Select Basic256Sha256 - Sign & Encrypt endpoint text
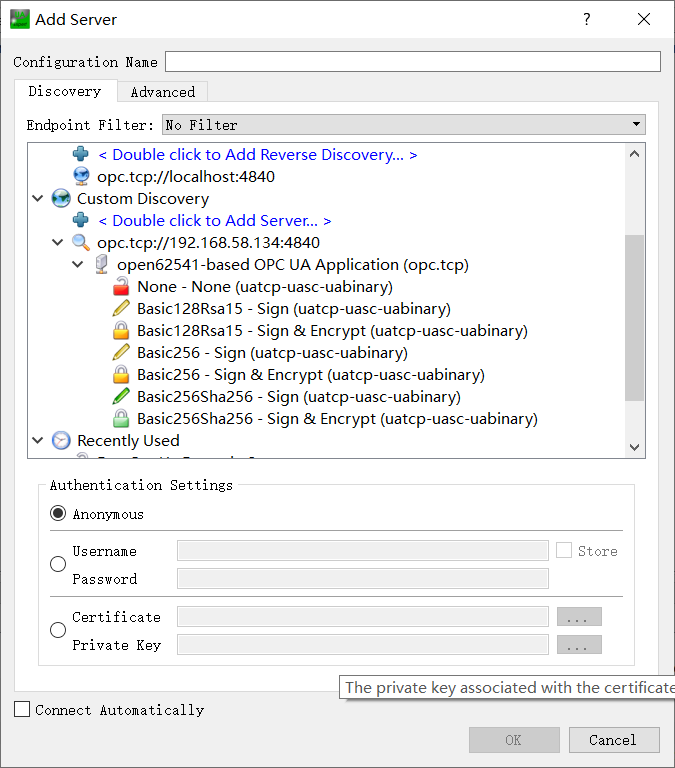The width and height of the screenshot is (675, 768). pos(337,419)
